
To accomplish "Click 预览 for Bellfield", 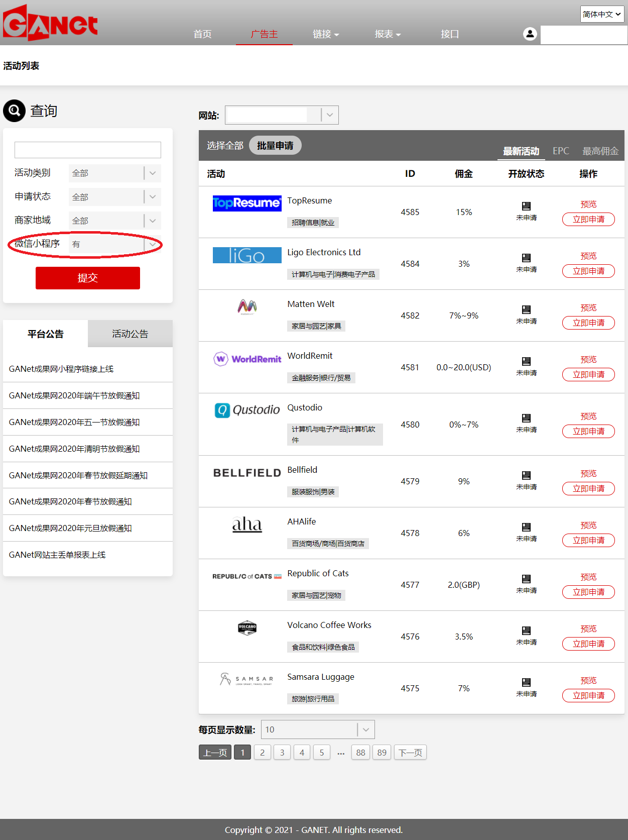I will click(588, 473).
